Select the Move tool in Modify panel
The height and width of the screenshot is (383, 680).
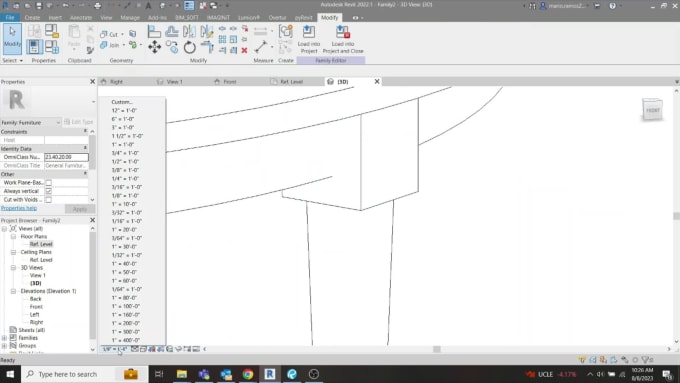point(154,47)
